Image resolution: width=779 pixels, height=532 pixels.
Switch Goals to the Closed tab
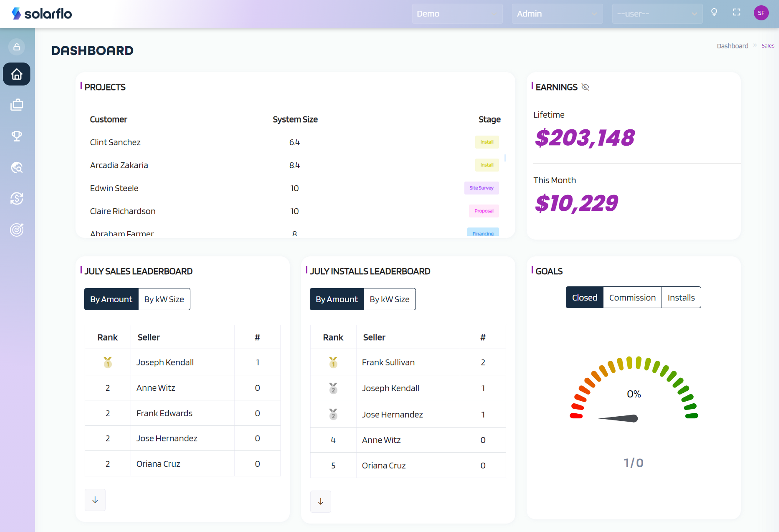(x=585, y=297)
